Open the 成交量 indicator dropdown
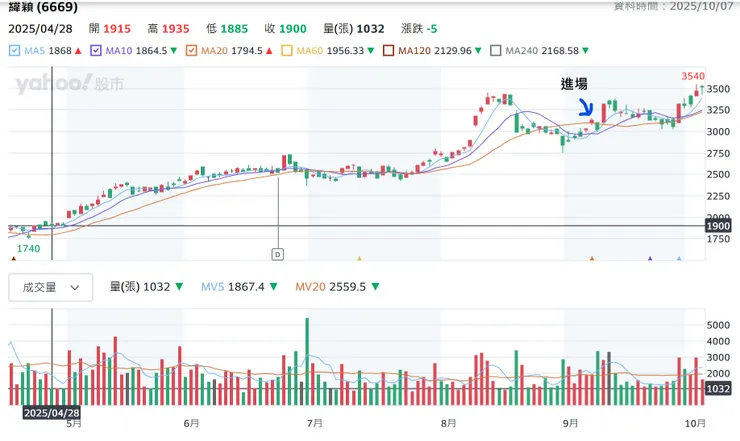The height and width of the screenshot is (441, 740). [x=50, y=287]
